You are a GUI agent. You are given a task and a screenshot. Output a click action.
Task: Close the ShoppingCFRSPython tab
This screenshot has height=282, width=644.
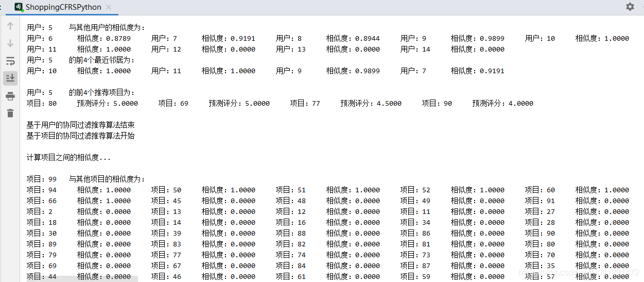pos(109,7)
